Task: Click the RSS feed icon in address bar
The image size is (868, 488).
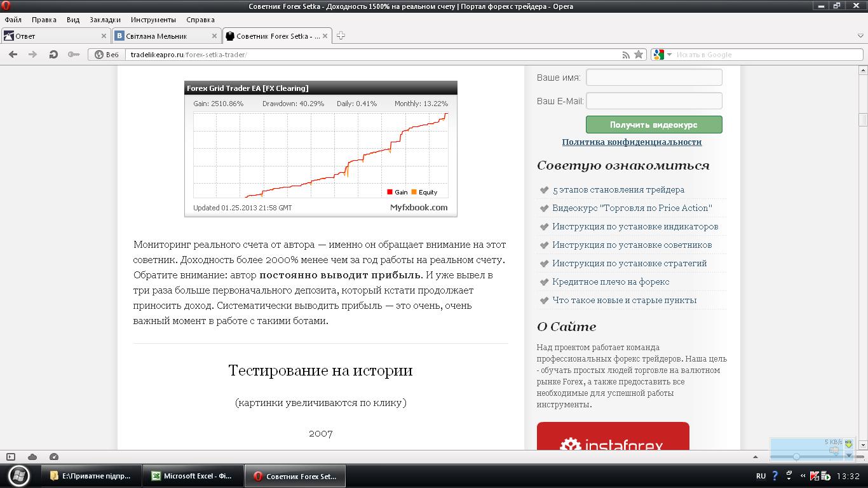Action: click(x=626, y=55)
